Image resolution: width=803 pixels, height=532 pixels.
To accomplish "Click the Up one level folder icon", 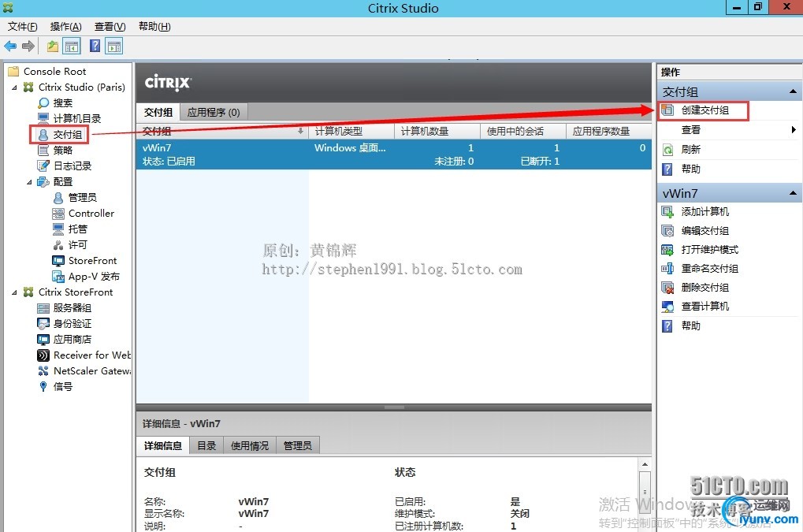I will click(53, 46).
